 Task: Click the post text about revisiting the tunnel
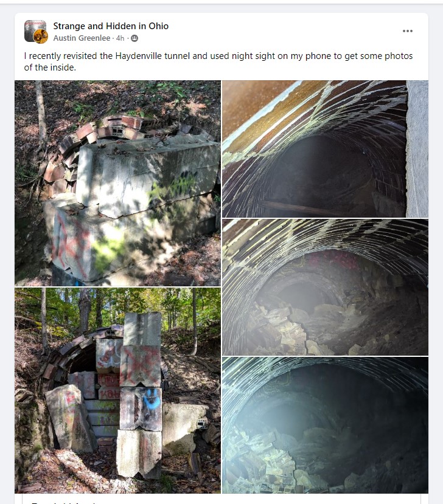coord(218,61)
